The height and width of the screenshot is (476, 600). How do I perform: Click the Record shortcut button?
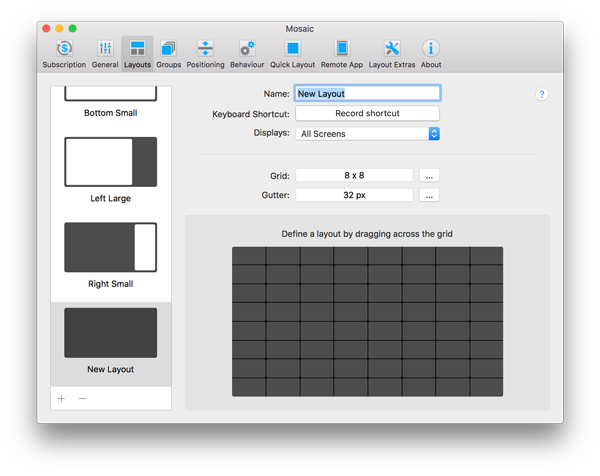pos(367,113)
